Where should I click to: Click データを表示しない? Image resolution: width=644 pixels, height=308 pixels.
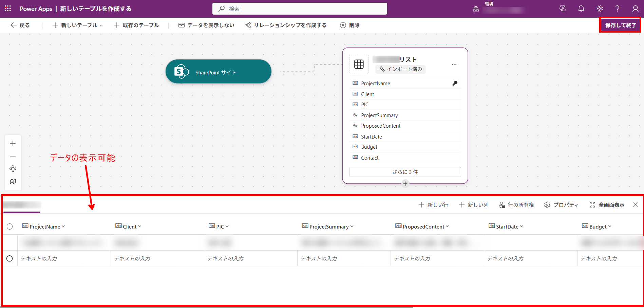206,25
